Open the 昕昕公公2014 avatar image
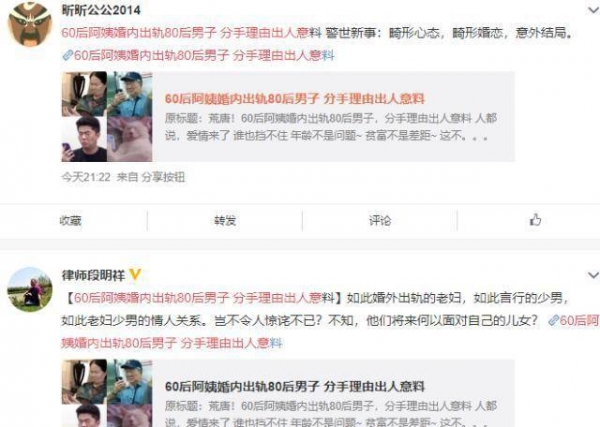 pyautogui.click(x=30, y=24)
